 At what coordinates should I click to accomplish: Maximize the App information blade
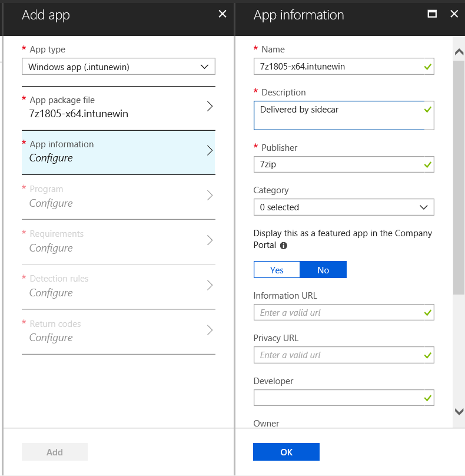(x=432, y=14)
